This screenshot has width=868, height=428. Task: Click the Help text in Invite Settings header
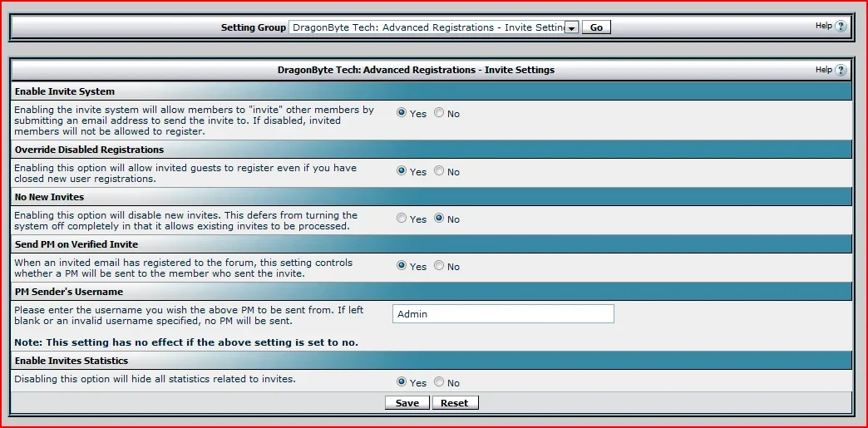click(824, 69)
